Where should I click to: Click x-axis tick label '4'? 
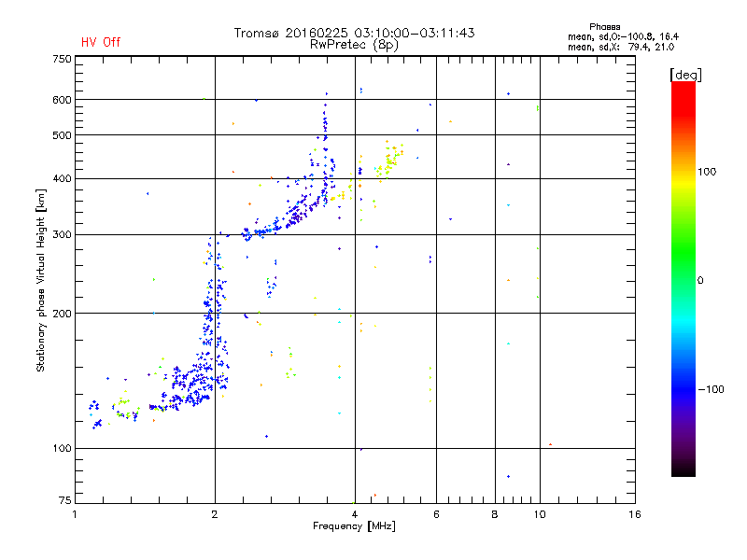[355, 514]
